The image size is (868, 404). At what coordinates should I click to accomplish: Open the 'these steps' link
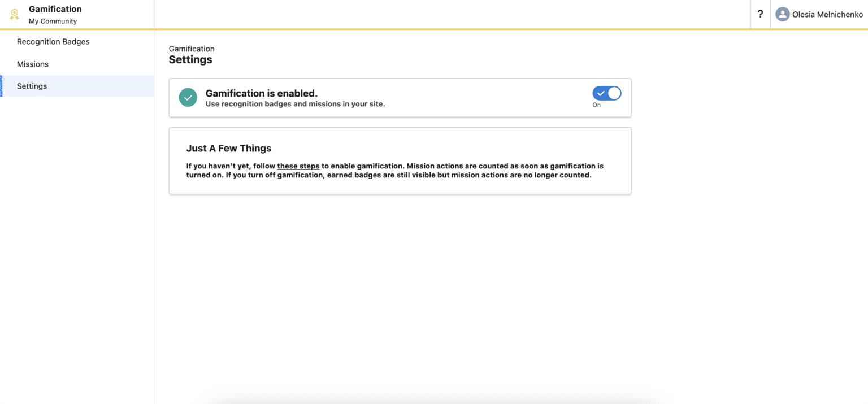click(298, 166)
